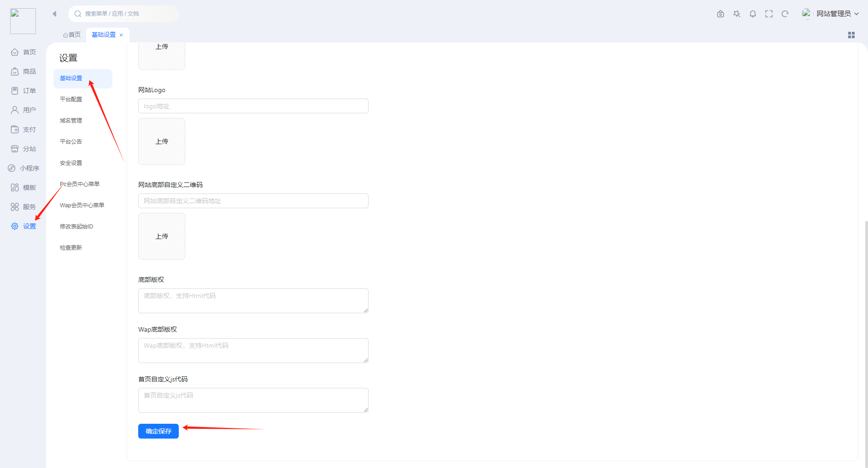Collapse the sidebar with the left triangle arrow
The width and height of the screenshot is (868, 468).
click(x=54, y=14)
